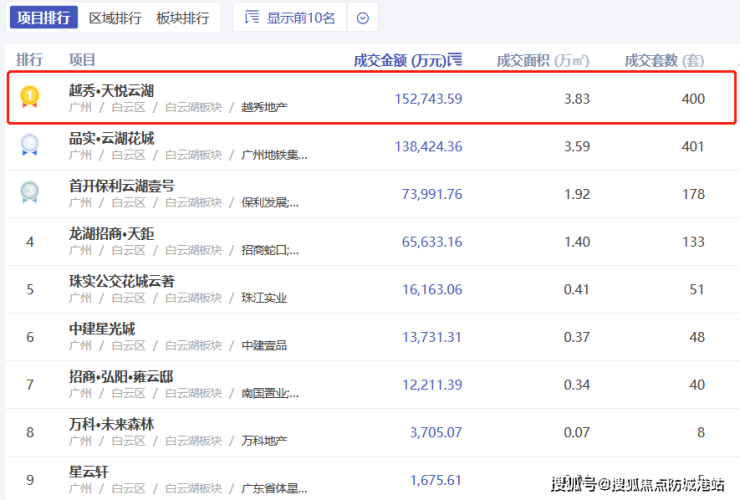Click the silver medal rank-two icon
The width and height of the screenshot is (740, 500).
click(x=30, y=145)
